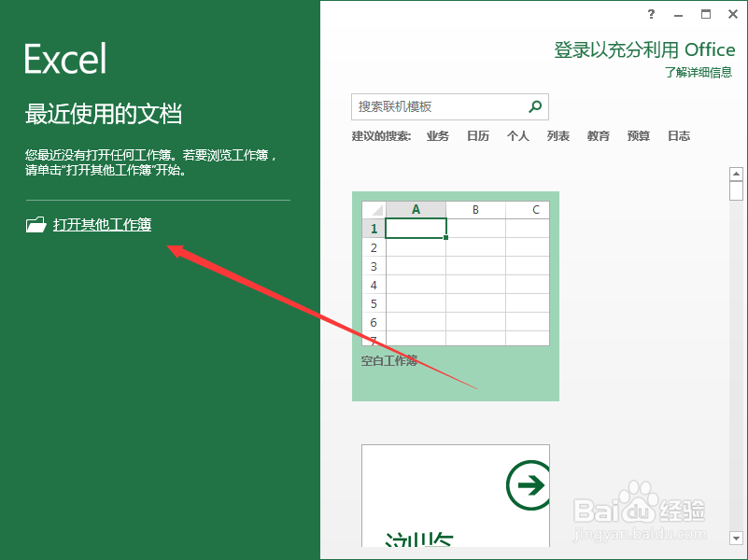Search templates for 预算
This screenshot has width=748, height=560.
point(638,135)
